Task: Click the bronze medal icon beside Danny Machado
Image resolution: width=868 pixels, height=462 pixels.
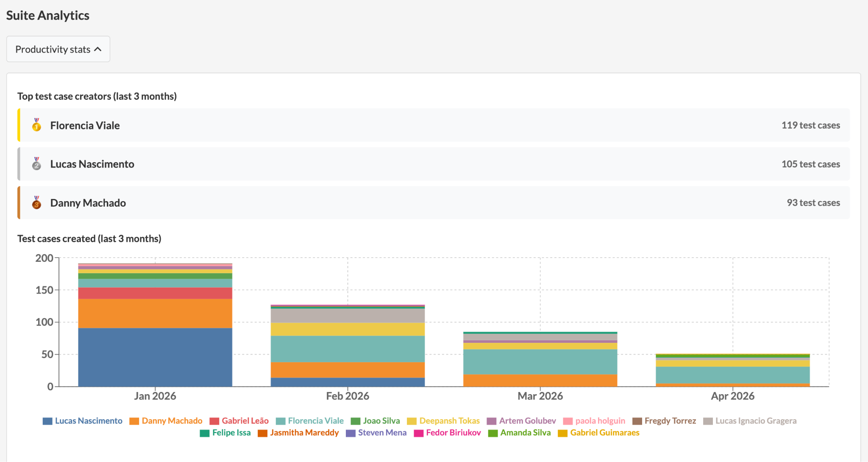Action: pos(36,203)
